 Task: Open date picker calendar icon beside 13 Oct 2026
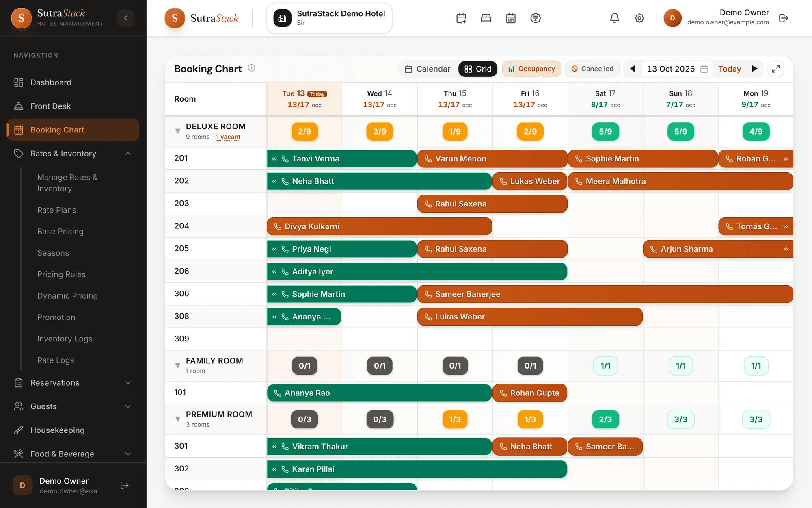(704, 69)
